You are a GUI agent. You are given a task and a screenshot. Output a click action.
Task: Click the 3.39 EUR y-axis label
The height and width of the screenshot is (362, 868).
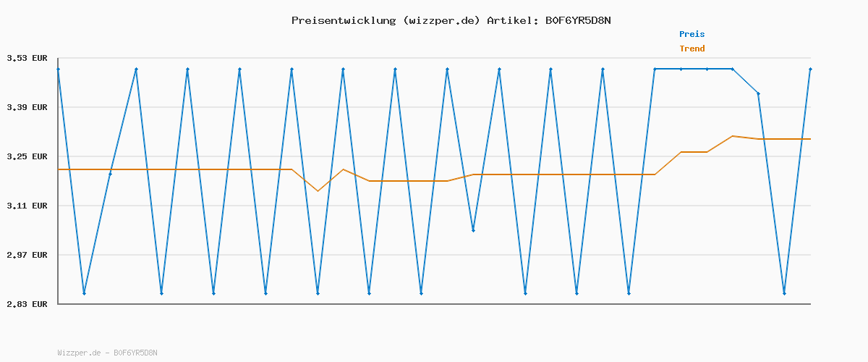coord(27,107)
